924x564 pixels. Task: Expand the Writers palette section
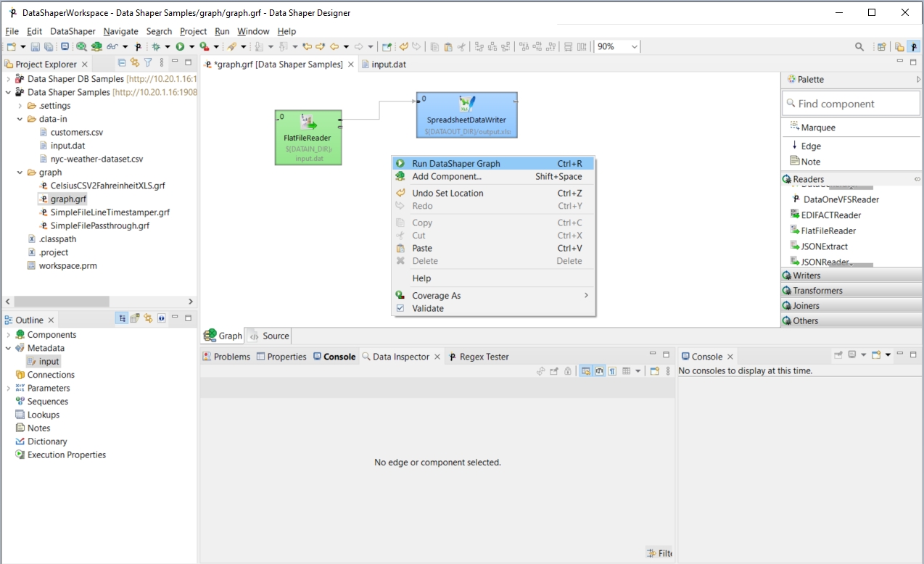click(851, 275)
